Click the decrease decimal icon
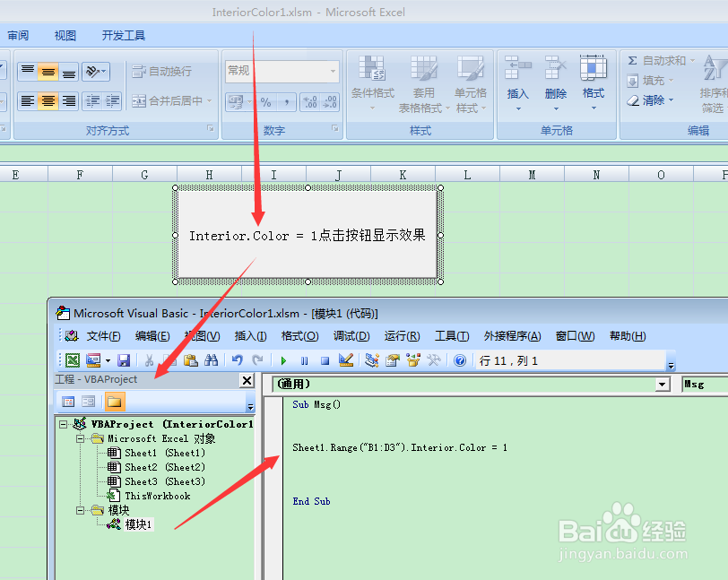Screen dimensions: 728x580 coord(330,101)
